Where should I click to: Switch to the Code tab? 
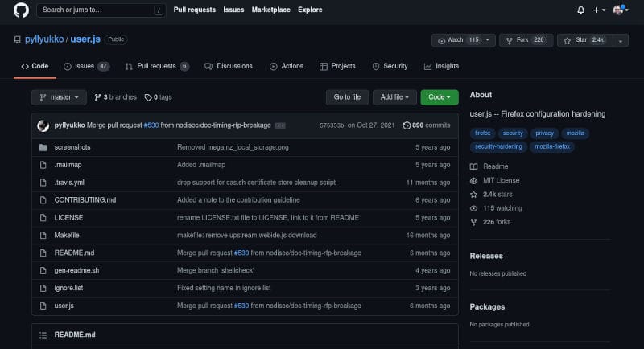click(x=35, y=66)
